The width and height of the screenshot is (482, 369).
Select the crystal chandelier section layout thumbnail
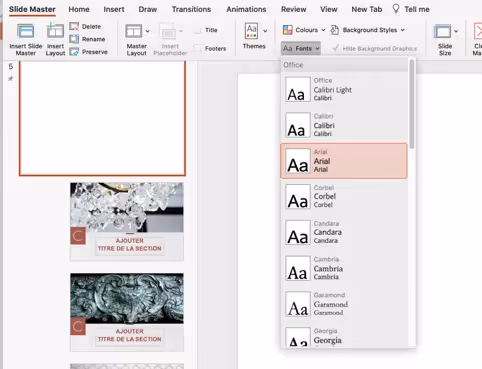pos(127,222)
